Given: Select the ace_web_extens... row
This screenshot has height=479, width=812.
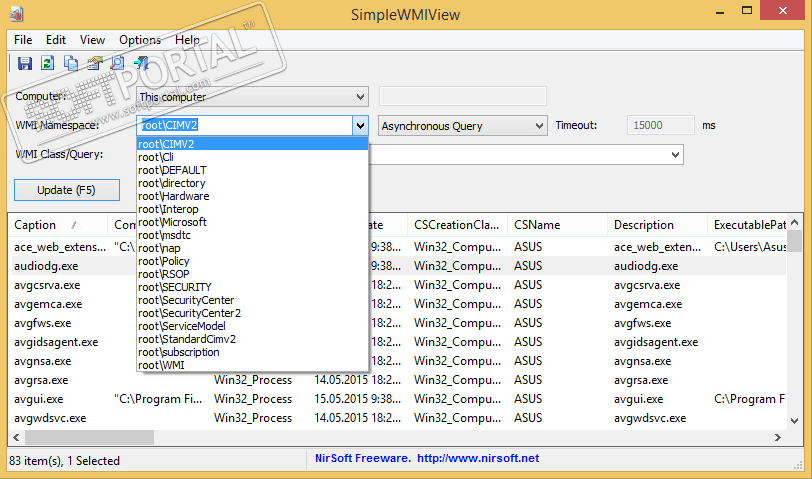Looking at the screenshot, I should pyautogui.click(x=397, y=247).
